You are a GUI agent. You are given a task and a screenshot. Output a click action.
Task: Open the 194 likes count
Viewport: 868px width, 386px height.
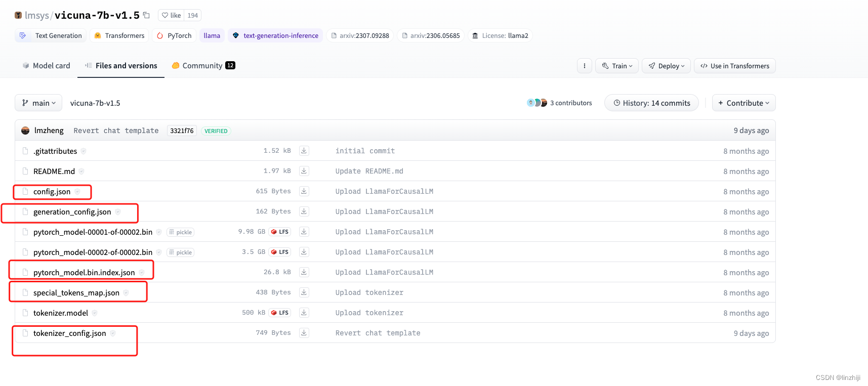[x=192, y=15]
